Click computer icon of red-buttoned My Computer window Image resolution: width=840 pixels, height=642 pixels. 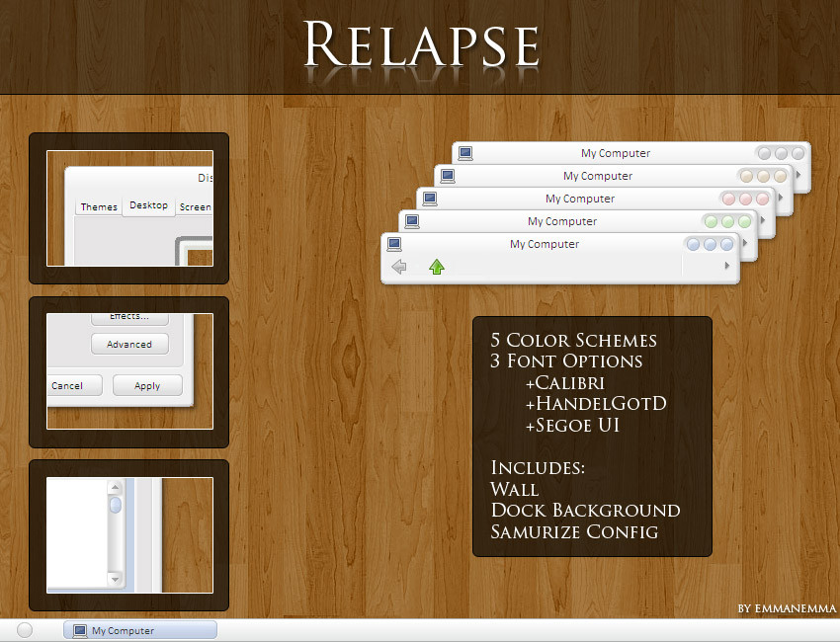(x=430, y=199)
